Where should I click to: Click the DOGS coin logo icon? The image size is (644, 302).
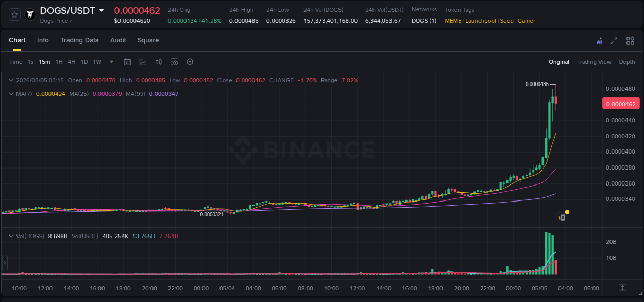(30, 14)
